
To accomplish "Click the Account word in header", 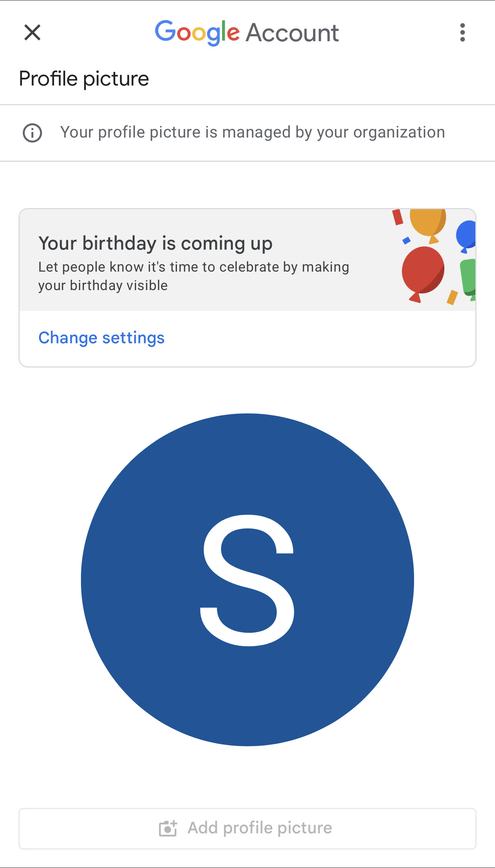I will [x=292, y=33].
